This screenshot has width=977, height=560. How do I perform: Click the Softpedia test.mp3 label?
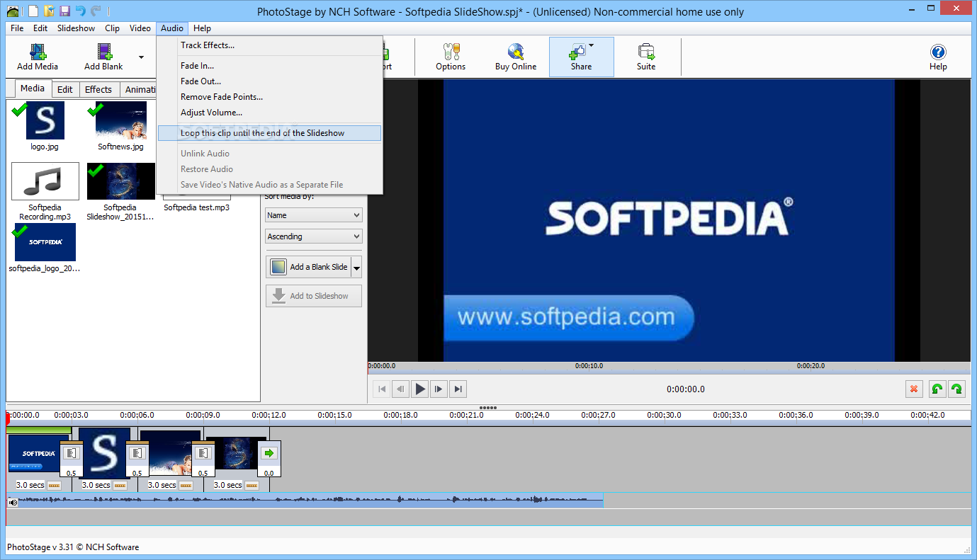pyautogui.click(x=197, y=207)
